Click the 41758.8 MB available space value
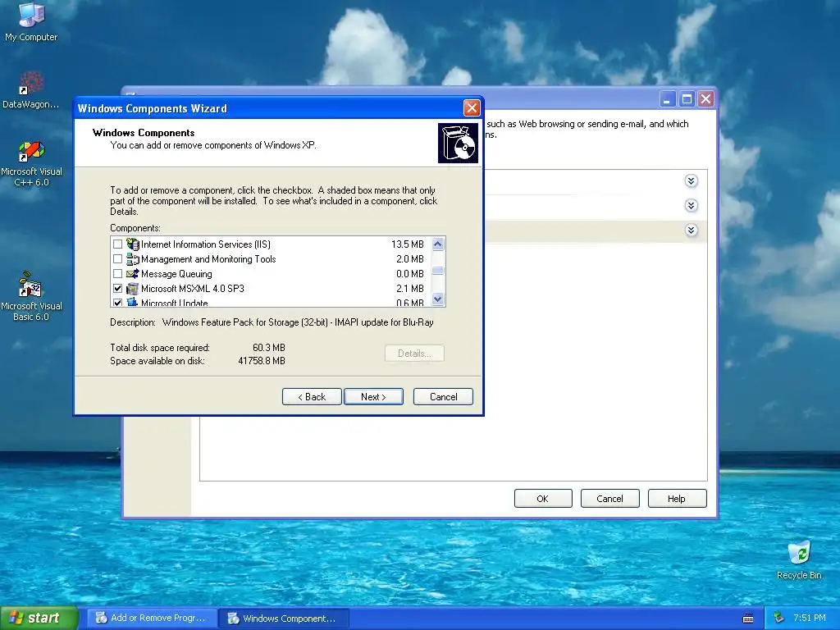The width and height of the screenshot is (840, 630). tap(262, 361)
